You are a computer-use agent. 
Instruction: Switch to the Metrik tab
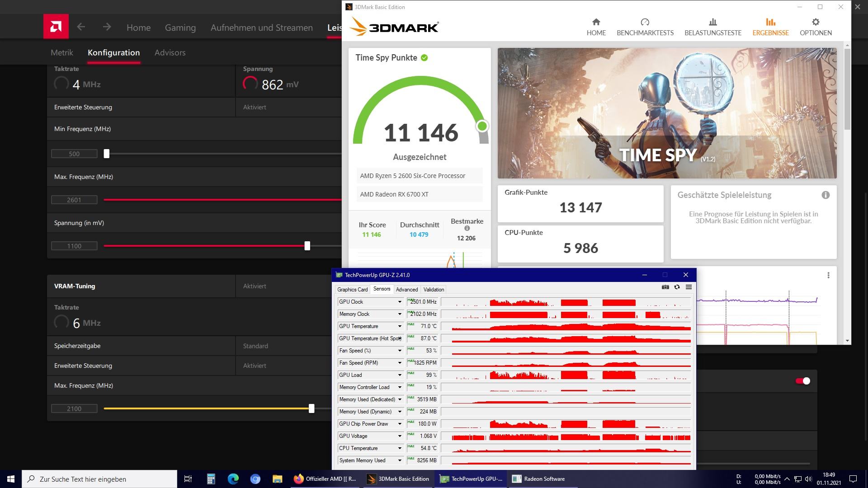pos(61,52)
